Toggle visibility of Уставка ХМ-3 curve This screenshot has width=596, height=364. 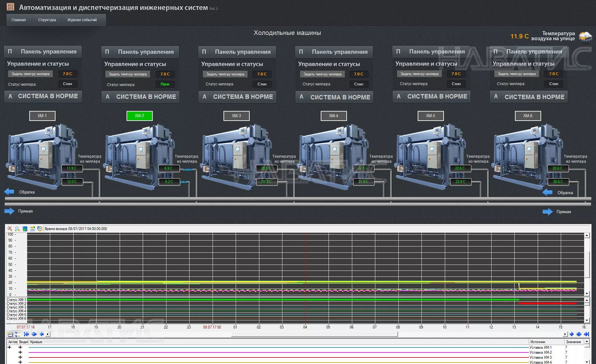coord(20,357)
